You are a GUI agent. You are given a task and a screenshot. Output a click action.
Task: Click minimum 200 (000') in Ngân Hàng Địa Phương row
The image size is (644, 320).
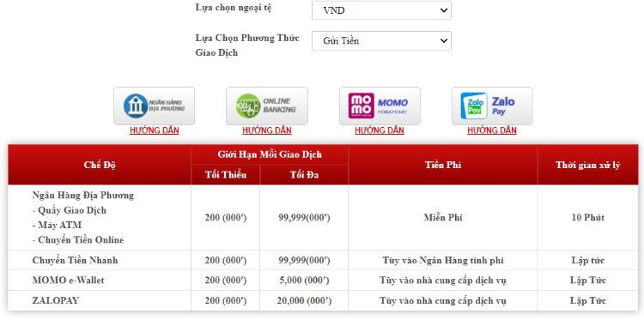(x=226, y=217)
